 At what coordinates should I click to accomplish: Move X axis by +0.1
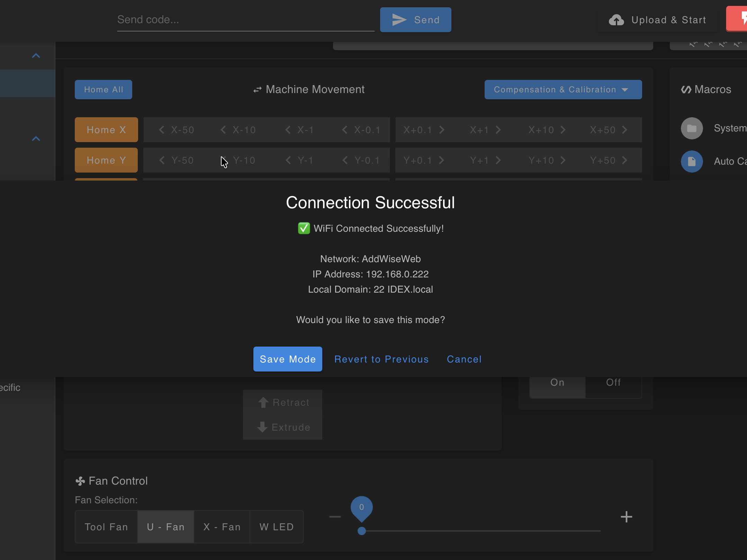pos(424,130)
